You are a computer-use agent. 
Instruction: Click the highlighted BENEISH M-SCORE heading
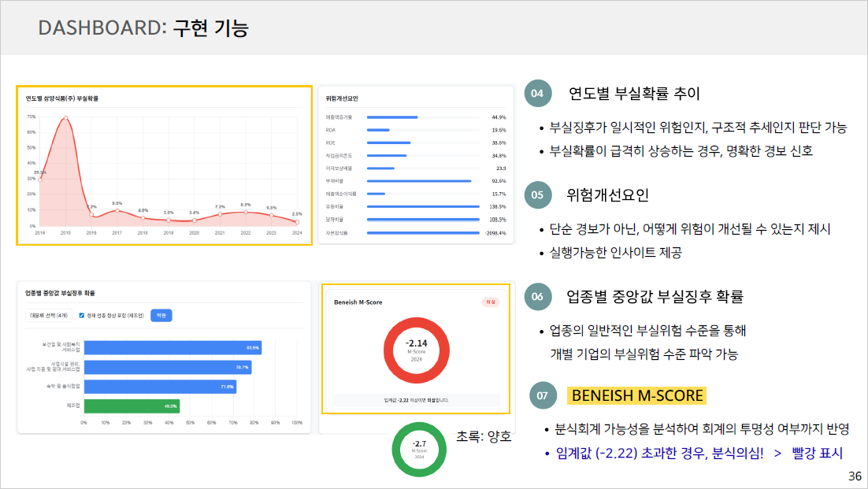[636, 395]
